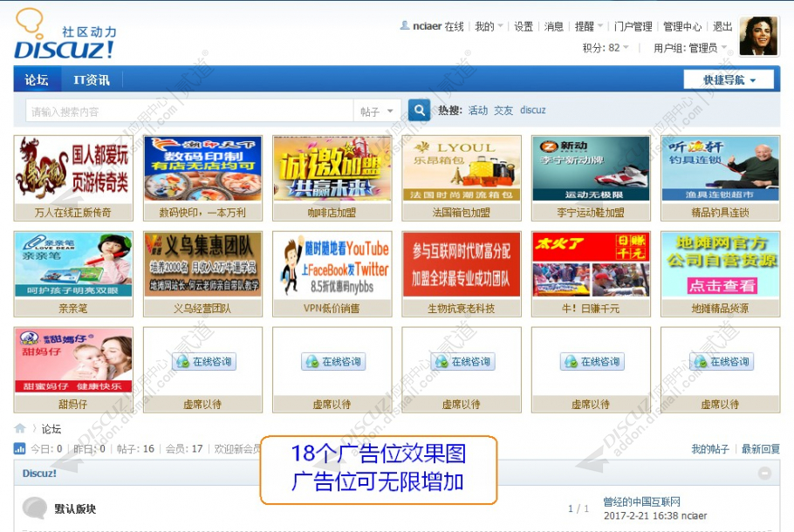Click the 李宁运动鞋加盟 caption

pos(591,213)
